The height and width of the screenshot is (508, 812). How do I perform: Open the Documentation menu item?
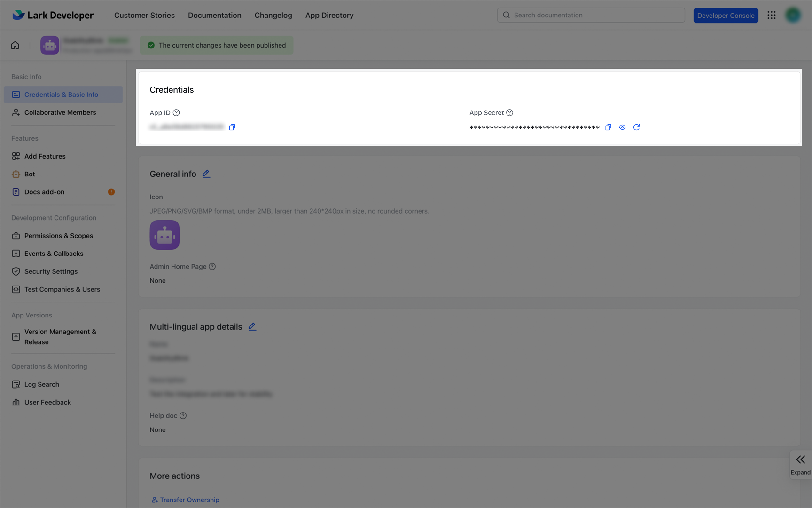[215, 15]
